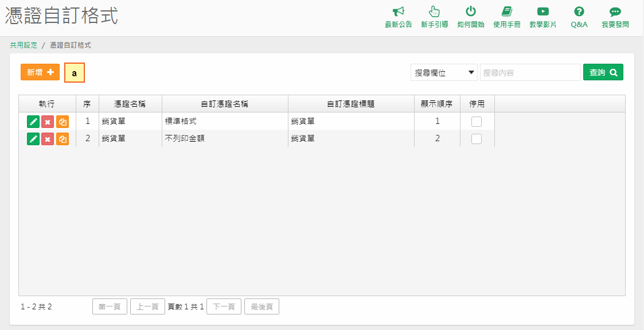Select the 標準格式 cell
644x330 pixels.
tap(225, 122)
